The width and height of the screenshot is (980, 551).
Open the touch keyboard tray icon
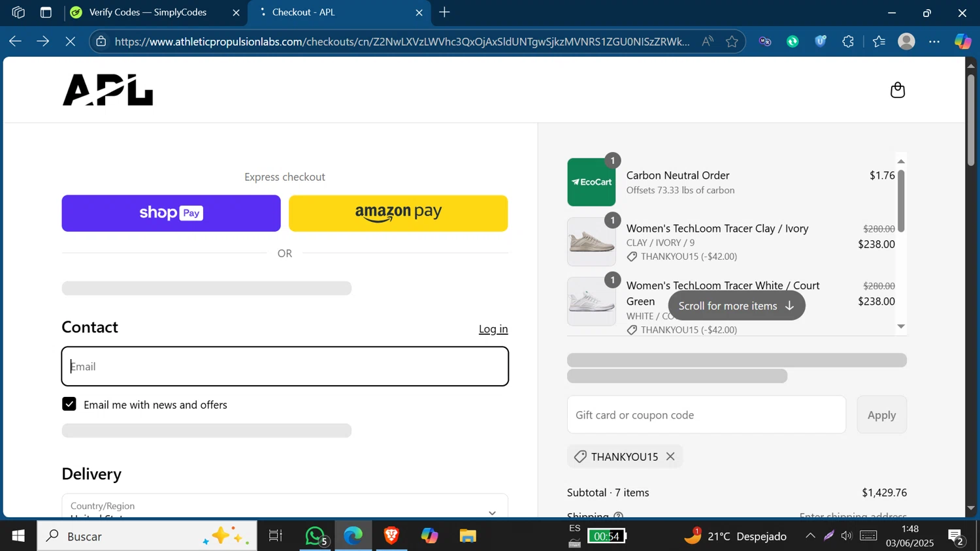868,536
